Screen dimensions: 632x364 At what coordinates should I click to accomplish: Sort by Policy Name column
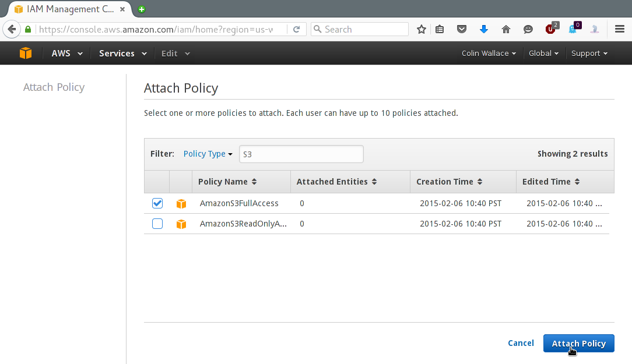(x=227, y=182)
